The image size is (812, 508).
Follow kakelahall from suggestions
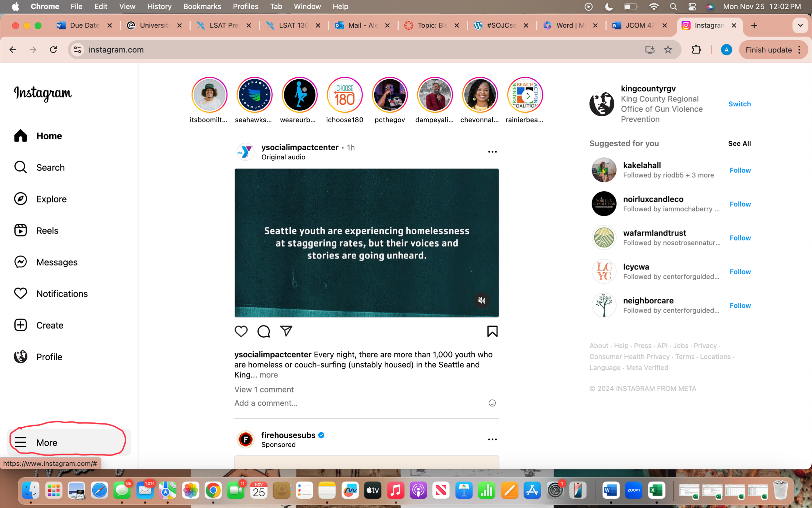[x=740, y=170]
